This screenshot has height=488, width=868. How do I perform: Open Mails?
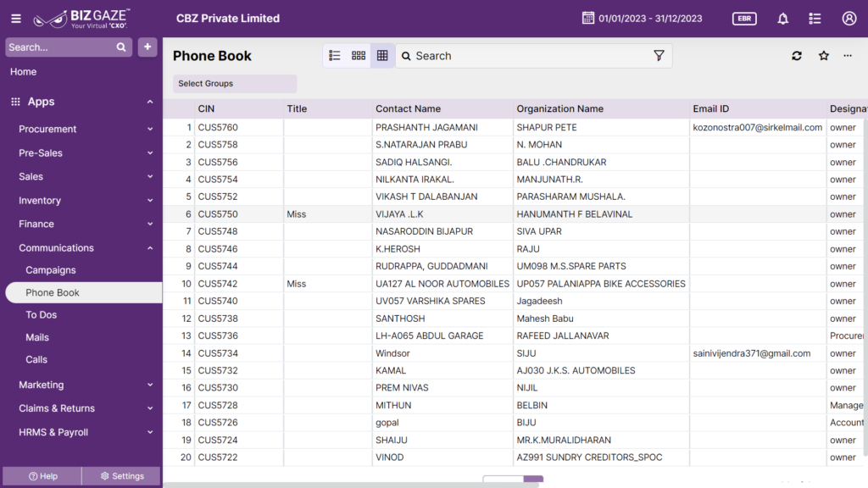click(x=37, y=337)
